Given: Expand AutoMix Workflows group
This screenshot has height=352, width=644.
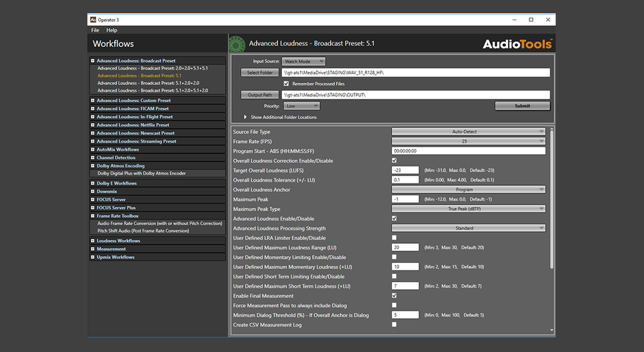Looking at the screenshot, I should click(93, 149).
